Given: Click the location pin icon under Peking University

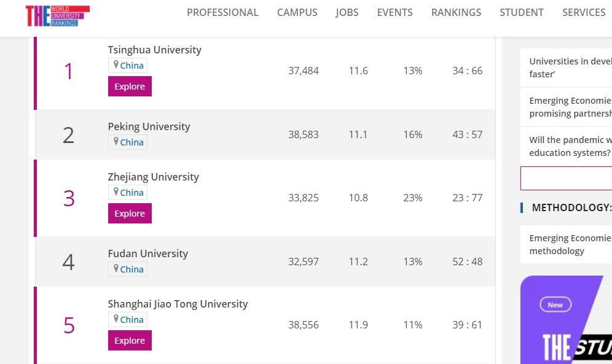Looking at the screenshot, I should click(116, 142).
